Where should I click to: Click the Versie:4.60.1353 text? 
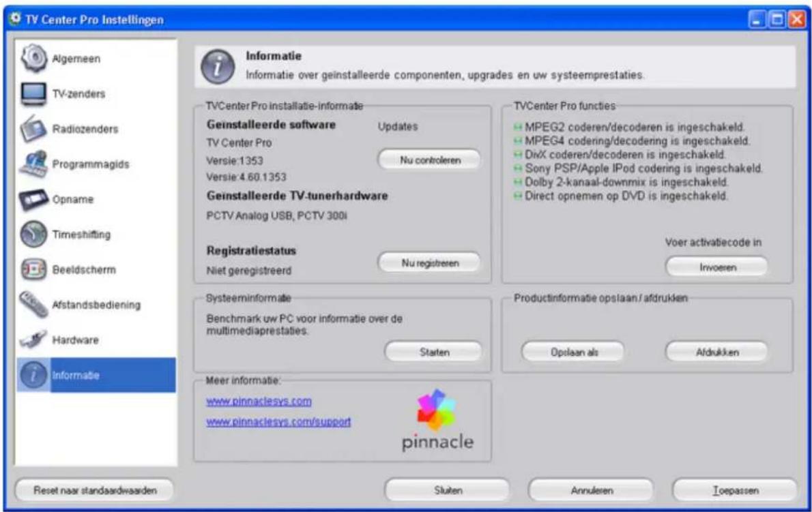tap(246, 177)
